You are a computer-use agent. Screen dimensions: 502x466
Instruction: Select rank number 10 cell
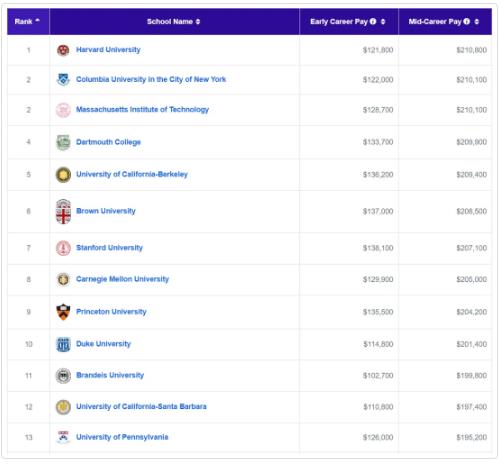coord(29,344)
